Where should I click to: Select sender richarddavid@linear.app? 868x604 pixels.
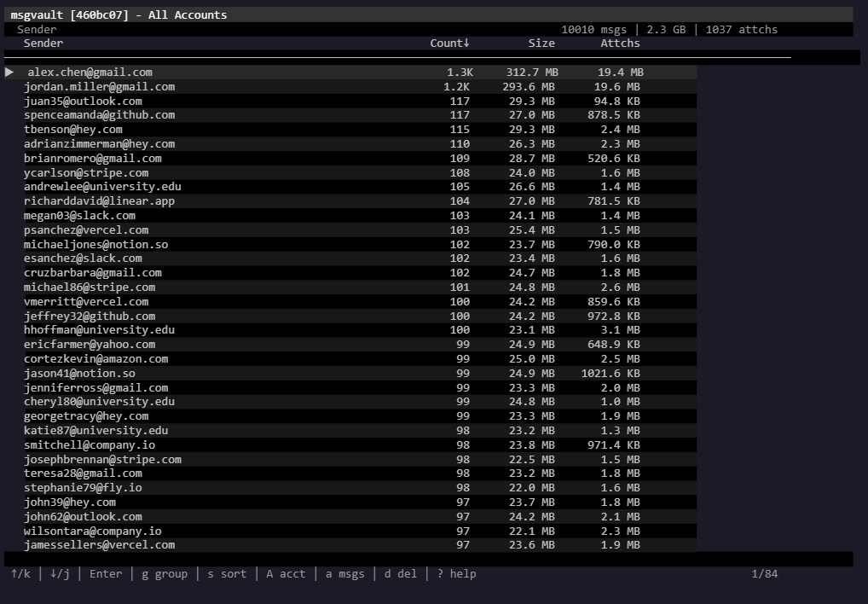point(350,201)
